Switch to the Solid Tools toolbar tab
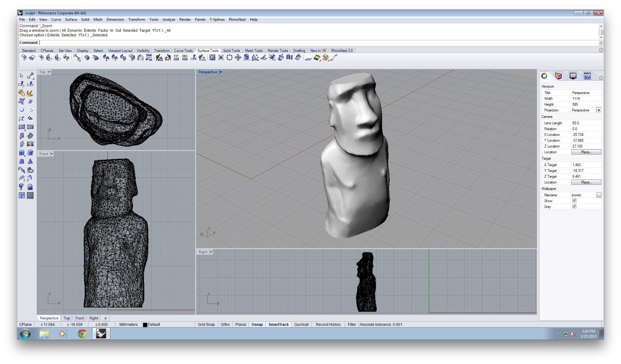Image resolution: width=621 pixels, height=364 pixels. 231,51
